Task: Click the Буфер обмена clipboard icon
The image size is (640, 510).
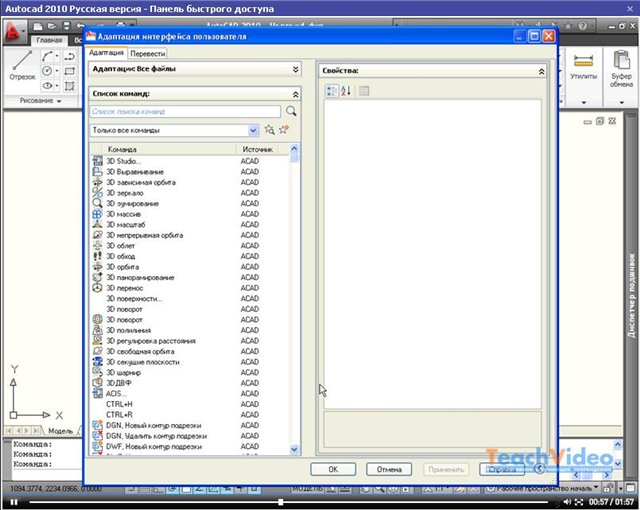Action: 622,60
